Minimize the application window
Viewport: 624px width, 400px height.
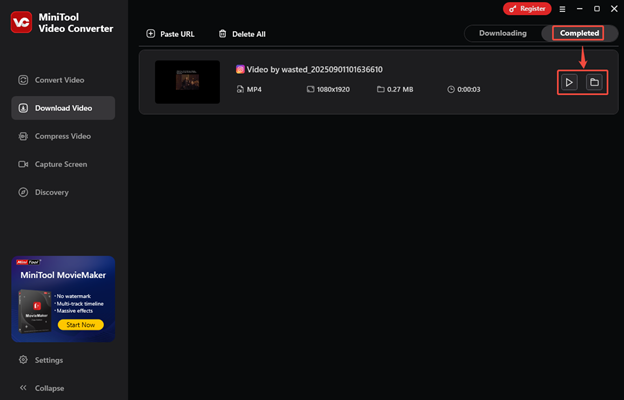coord(579,9)
